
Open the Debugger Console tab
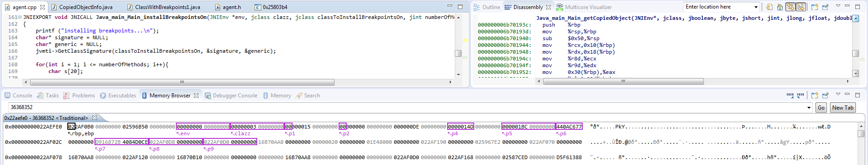coord(231,96)
